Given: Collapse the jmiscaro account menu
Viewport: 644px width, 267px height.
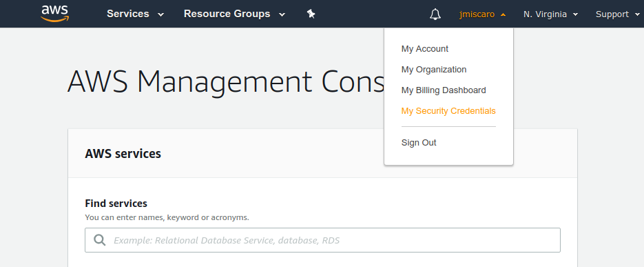Looking at the screenshot, I should click(483, 14).
